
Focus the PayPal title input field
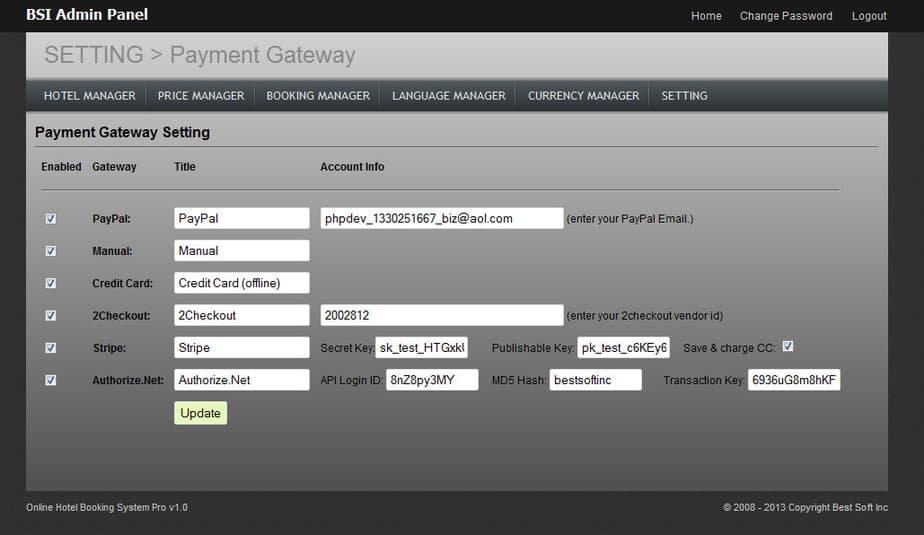[242, 218]
